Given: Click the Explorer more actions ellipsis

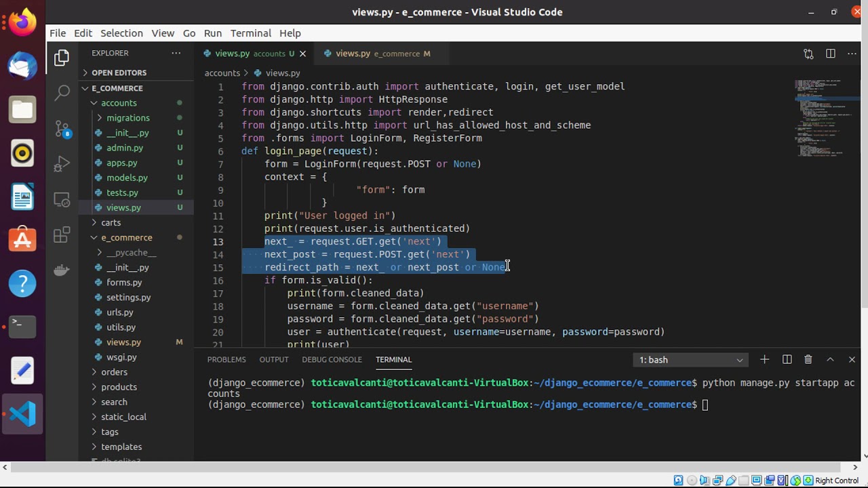Looking at the screenshot, I should [176, 53].
